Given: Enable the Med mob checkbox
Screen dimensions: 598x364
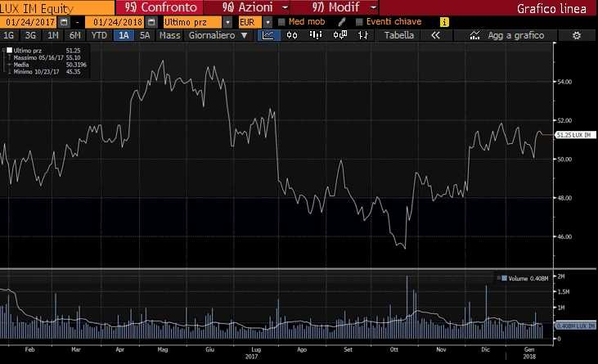Looking at the screenshot, I should (x=281, y=22).
